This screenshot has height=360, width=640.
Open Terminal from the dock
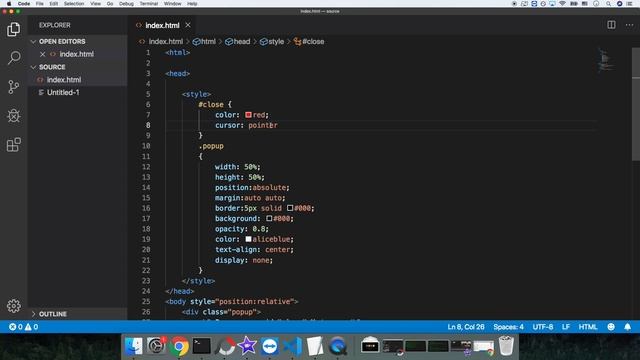click(x=202, y=346)
